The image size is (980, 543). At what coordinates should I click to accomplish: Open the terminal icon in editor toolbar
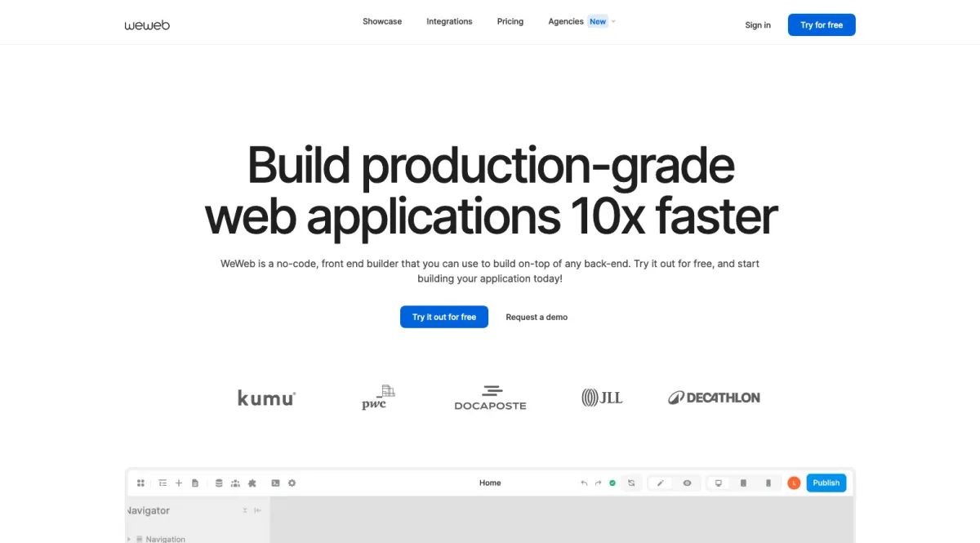point(275,483)
